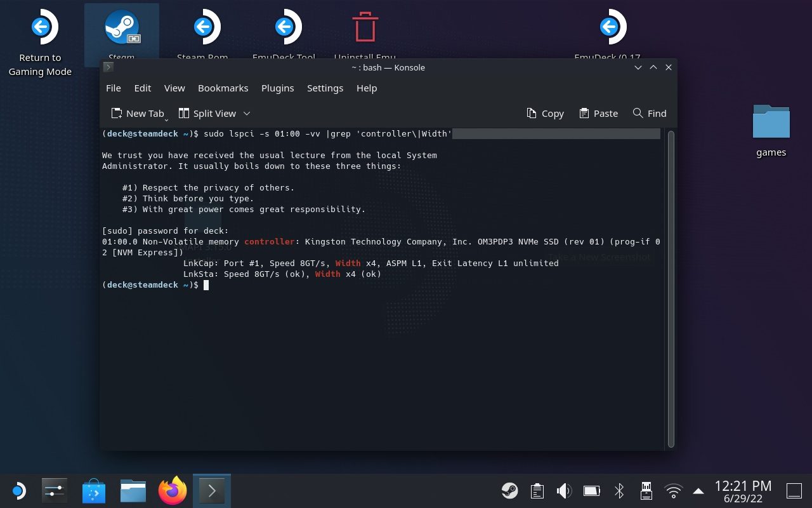Select the EmuDeck (0.17 desktop shortcut
This screenshot has height=508, width=812.
608,33
